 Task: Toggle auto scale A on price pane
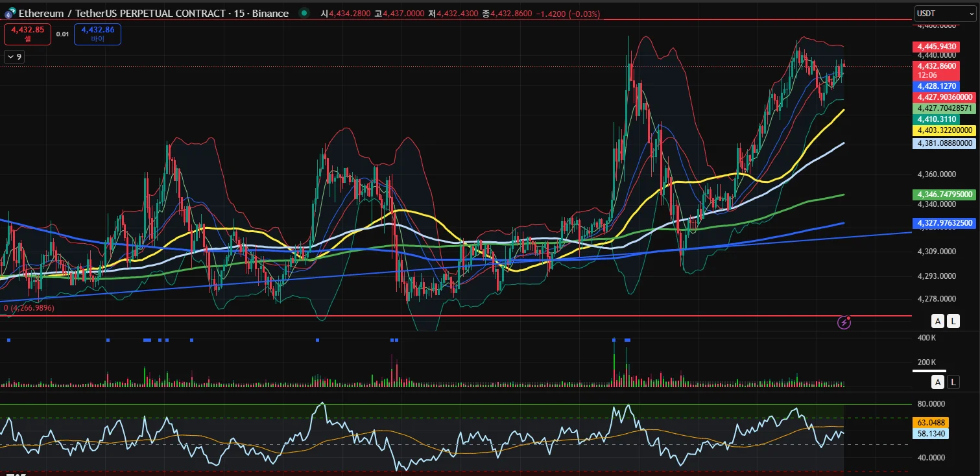(938, 320)
